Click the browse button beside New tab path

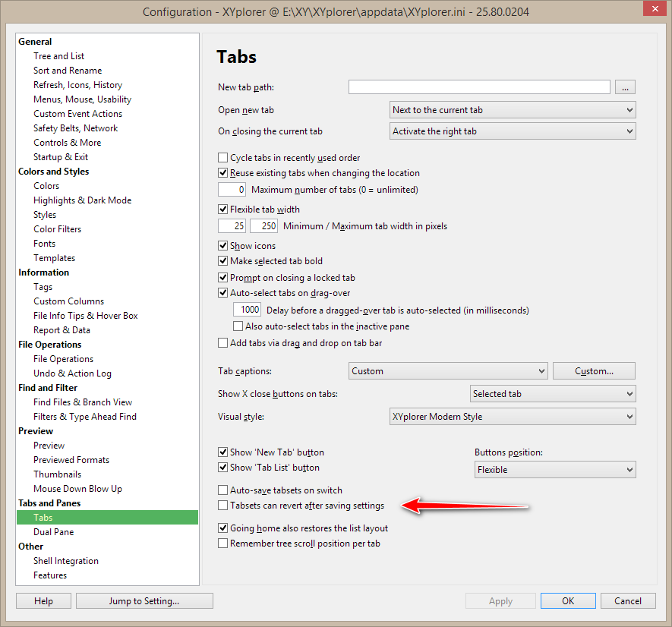tap(625, 87)
